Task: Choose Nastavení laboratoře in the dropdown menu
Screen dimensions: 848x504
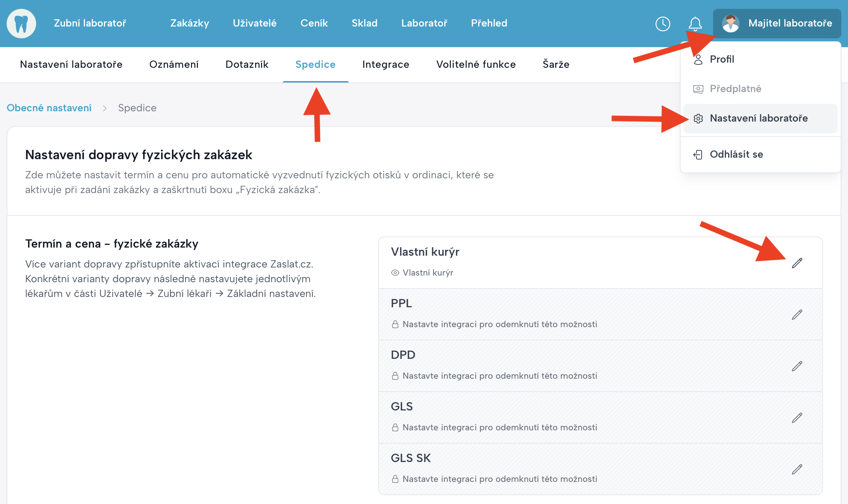Action: 758,118
